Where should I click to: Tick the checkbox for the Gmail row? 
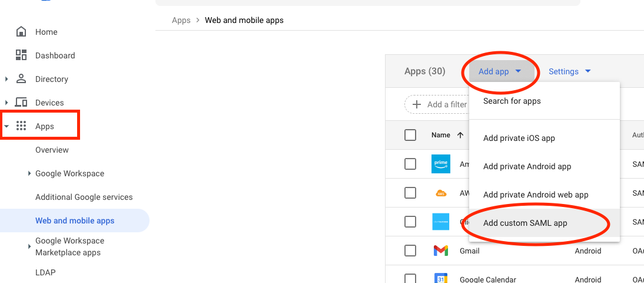click(410, 251)
